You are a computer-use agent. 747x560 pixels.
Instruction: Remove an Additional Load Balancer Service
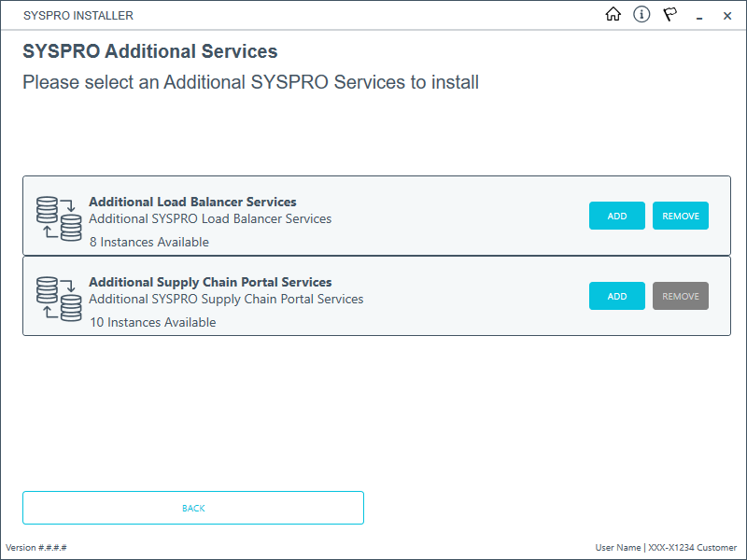(x=681, y=216)
